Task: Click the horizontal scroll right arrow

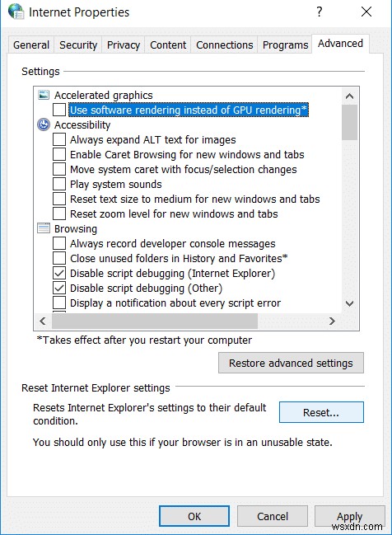Action: (332, 321)
